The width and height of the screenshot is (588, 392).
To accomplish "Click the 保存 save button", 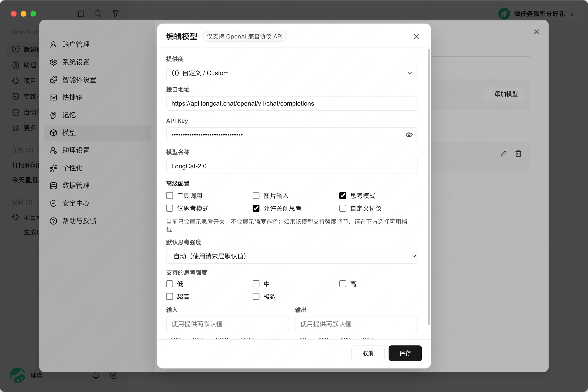I will click(x=405, y=353).
